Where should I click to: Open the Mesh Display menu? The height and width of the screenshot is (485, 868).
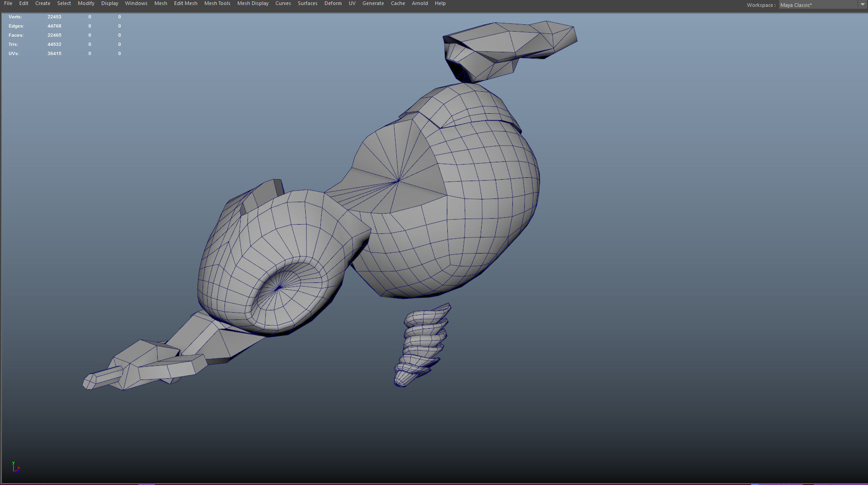tap(253, 4)
